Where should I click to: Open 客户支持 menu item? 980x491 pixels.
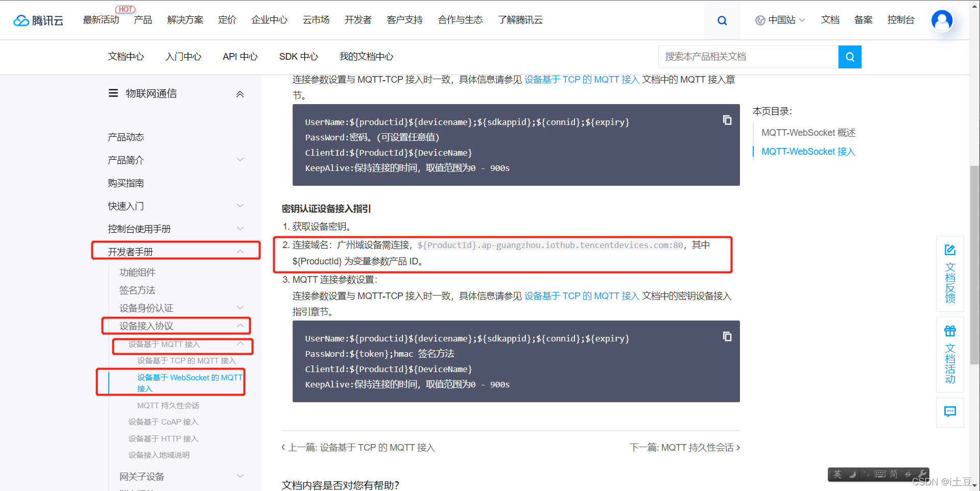[x=405, y=20]
